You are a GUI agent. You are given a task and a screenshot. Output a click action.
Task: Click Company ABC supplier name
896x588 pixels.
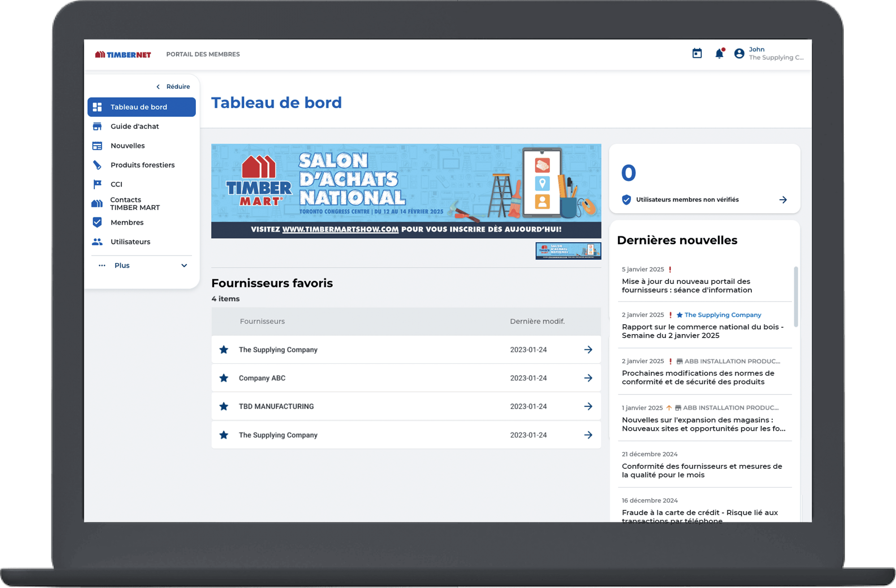click(262, 378)
